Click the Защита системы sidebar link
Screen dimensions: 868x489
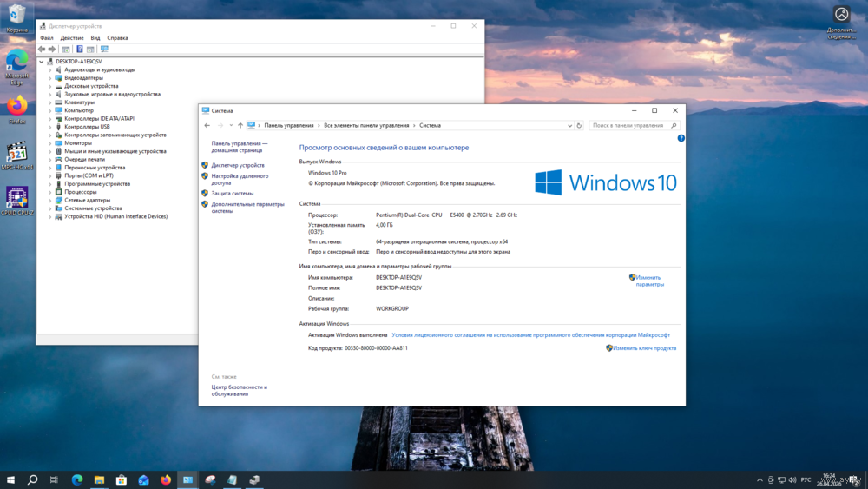pos(233,194)
